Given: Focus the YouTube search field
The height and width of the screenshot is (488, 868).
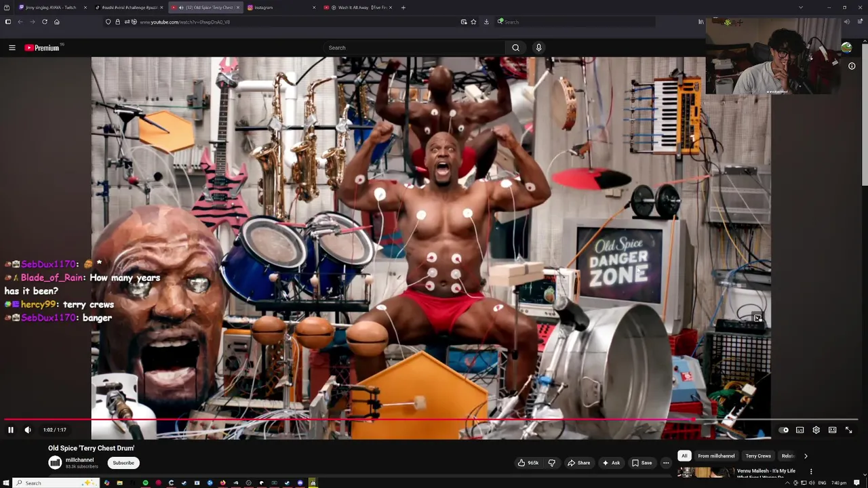Looking at the screenshot, I should [414, 47].
